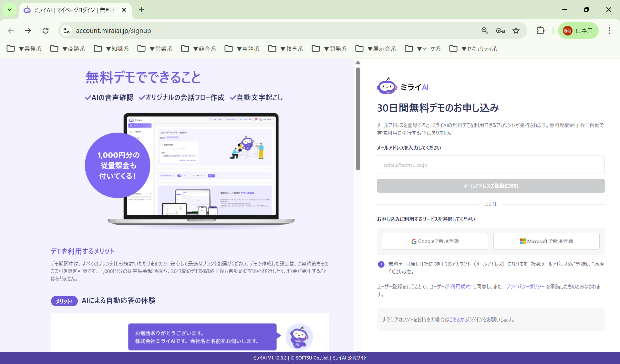Screen dimensions: 620x364
Task: Open the ▼商談系 bookmark folder
Action: click(x=68, y=49)
